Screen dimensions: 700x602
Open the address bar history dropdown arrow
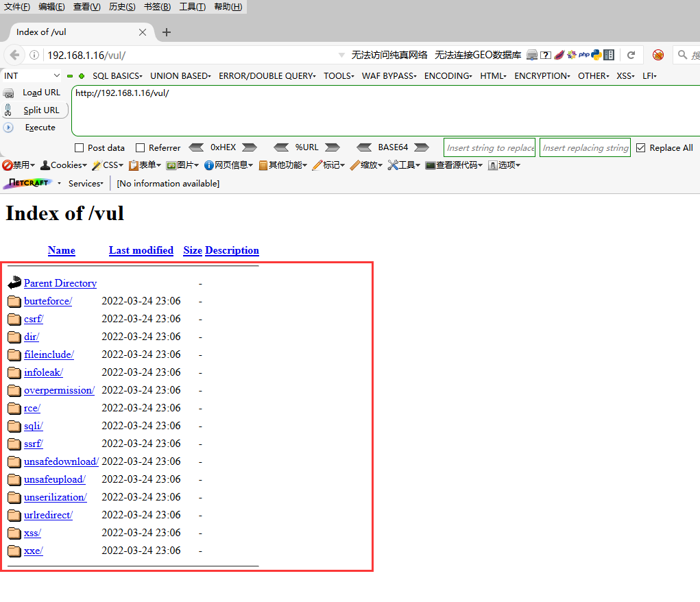coord(341,55)
